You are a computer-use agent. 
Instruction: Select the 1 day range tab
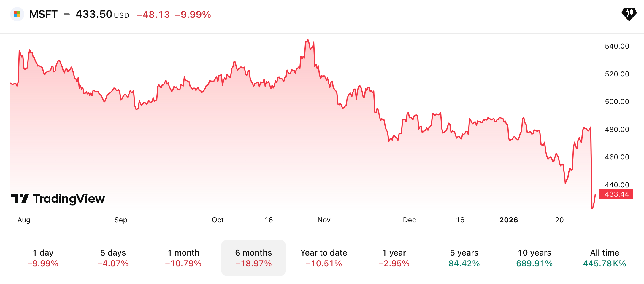point(43,258)
